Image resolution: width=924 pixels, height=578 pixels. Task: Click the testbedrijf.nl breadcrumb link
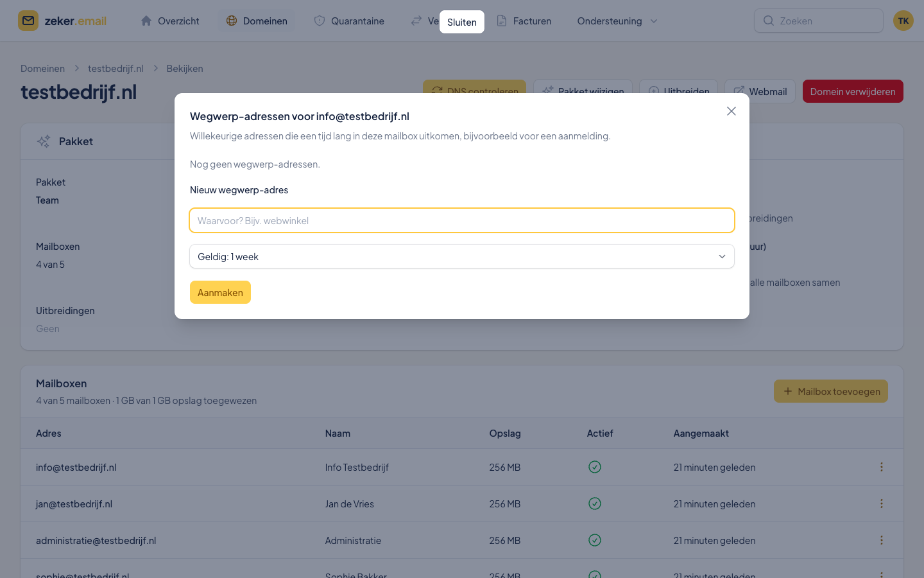click(116, 69)
